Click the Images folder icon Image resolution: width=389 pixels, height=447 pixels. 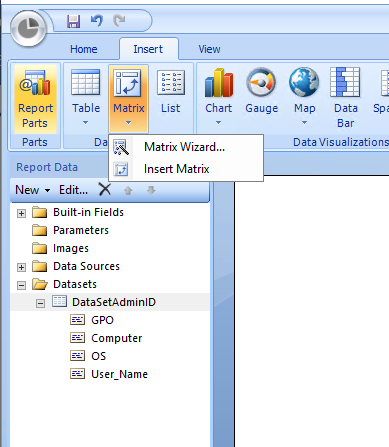(40, 248)
